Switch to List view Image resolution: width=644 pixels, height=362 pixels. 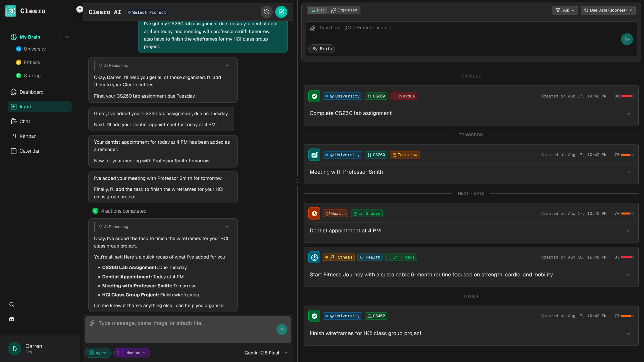coord(317,10)
